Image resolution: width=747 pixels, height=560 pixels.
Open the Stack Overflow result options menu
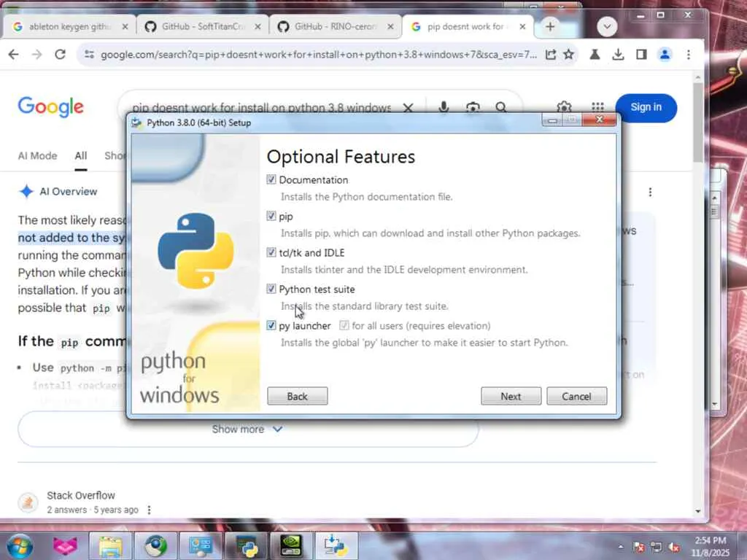(x=149, y=510)
